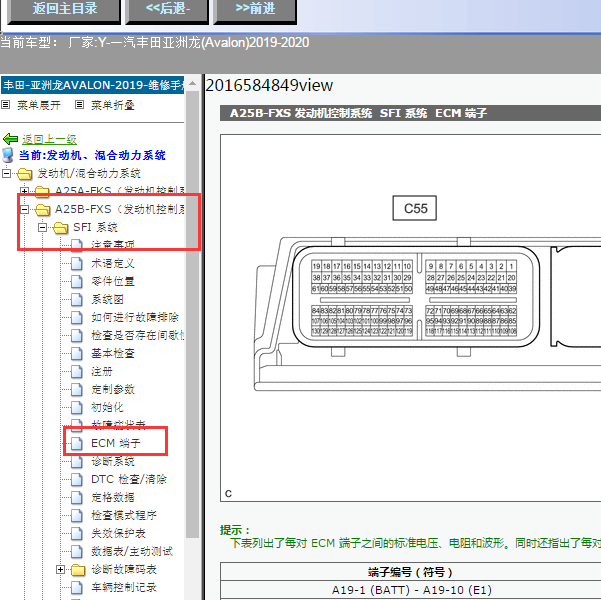Screen dimensions: 601x600
Task: Open the 系统图 page
Action: point(107,299)
